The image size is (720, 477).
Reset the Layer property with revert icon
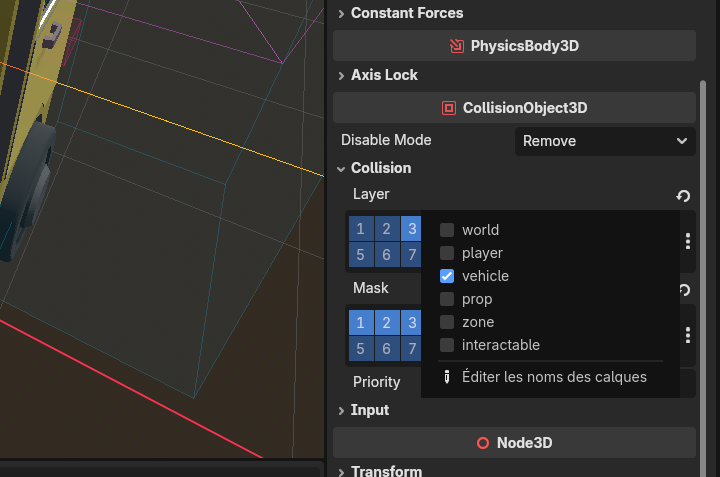[x=683, y=196]
